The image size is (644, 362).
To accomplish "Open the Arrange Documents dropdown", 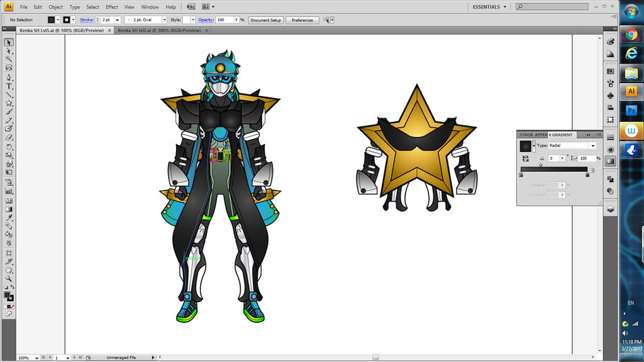I will (x=208, y=7).
